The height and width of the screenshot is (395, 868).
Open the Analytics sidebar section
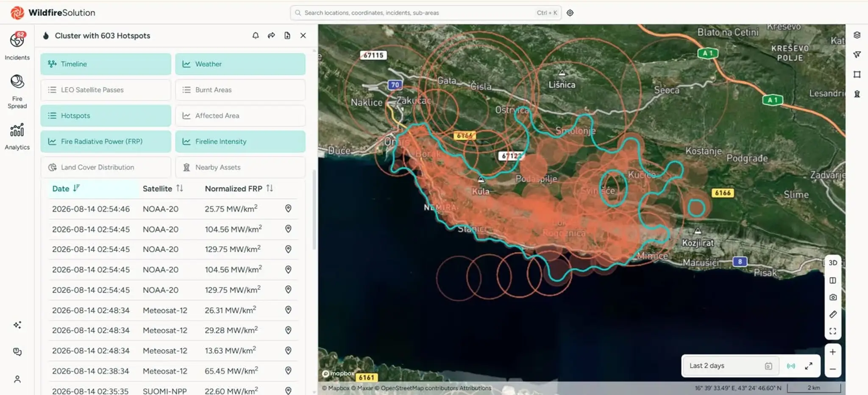17,137
